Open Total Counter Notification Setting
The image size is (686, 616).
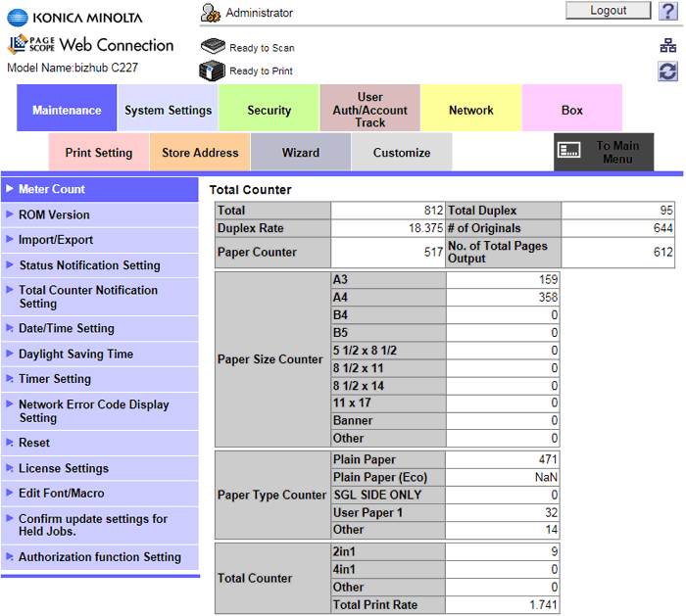100,297
